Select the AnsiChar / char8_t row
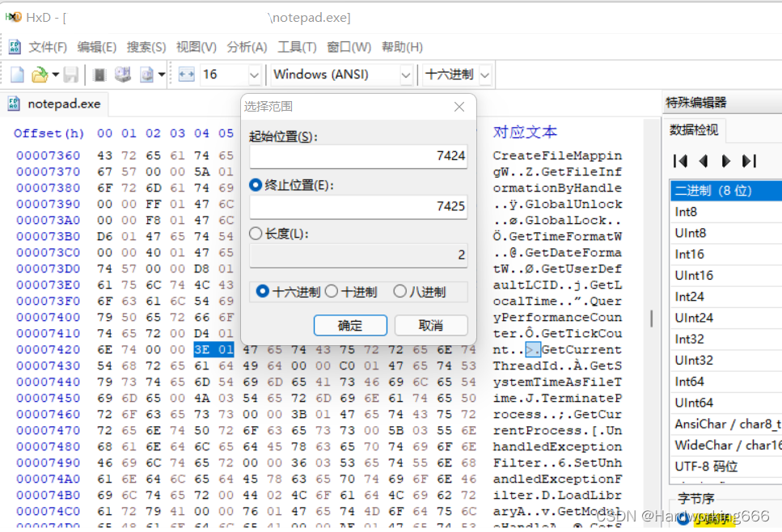 (726, 424)
